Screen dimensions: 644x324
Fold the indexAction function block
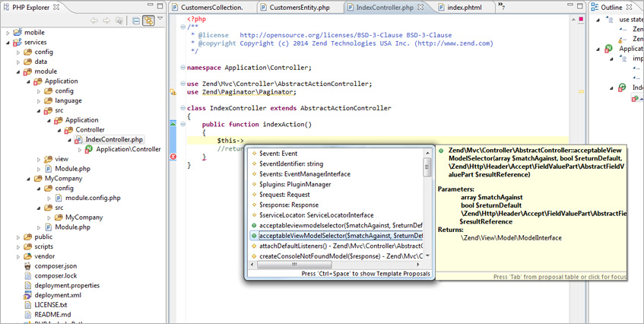click(183, 124)
